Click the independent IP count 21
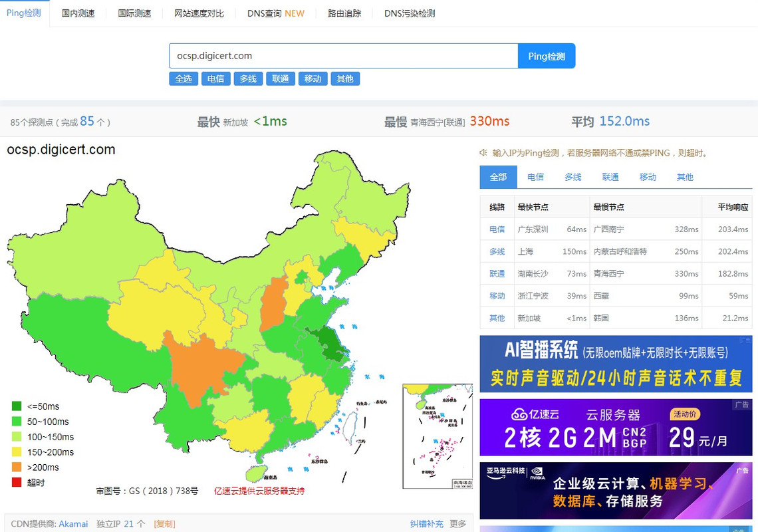The image size is (758, 532). coord(128,524)
